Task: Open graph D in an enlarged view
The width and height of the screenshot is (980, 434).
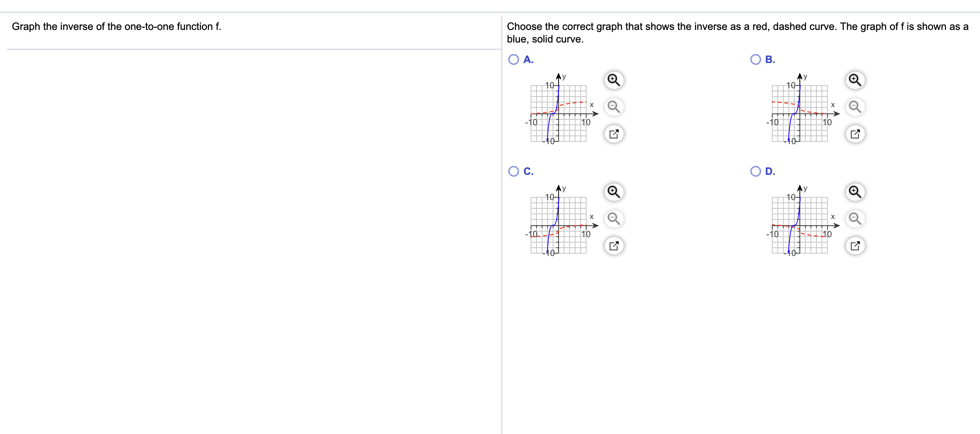Action: pyautogui.click(x=855, y=245)
